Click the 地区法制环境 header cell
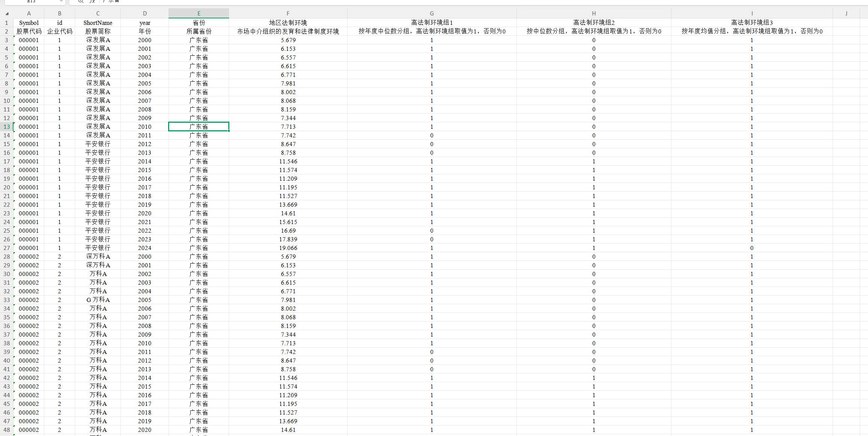 click(288, 23)
